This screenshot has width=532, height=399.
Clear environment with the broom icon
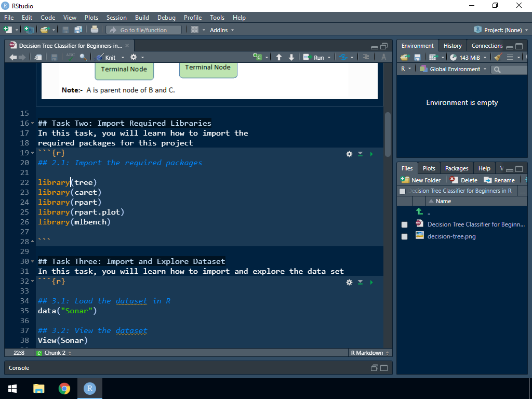tap(498, 57)
